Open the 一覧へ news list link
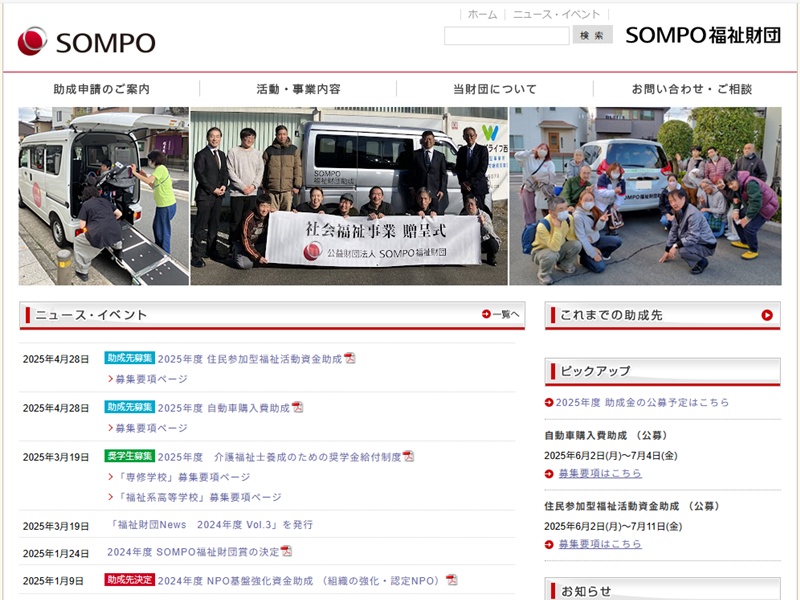 [x=501, y=314]
